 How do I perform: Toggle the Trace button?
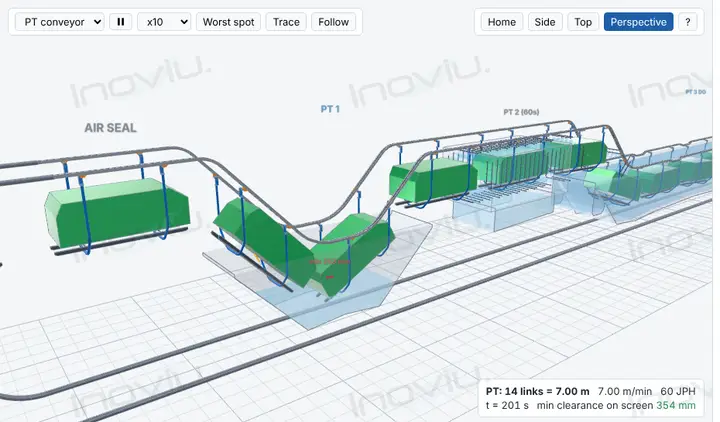(286, 22)
